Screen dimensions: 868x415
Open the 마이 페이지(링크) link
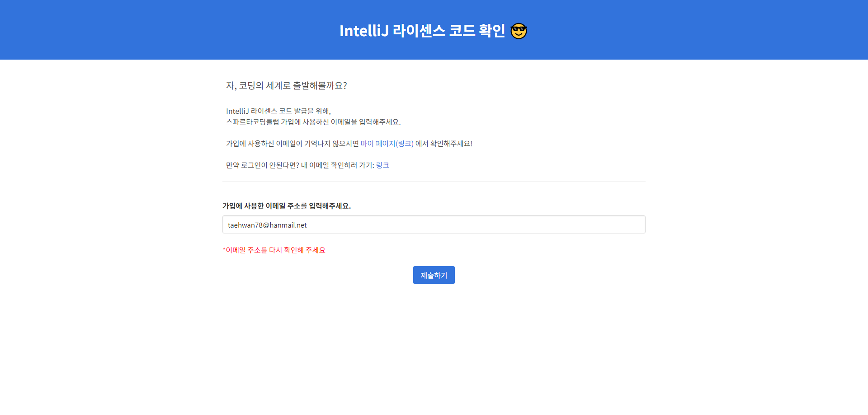click(387, 144)
